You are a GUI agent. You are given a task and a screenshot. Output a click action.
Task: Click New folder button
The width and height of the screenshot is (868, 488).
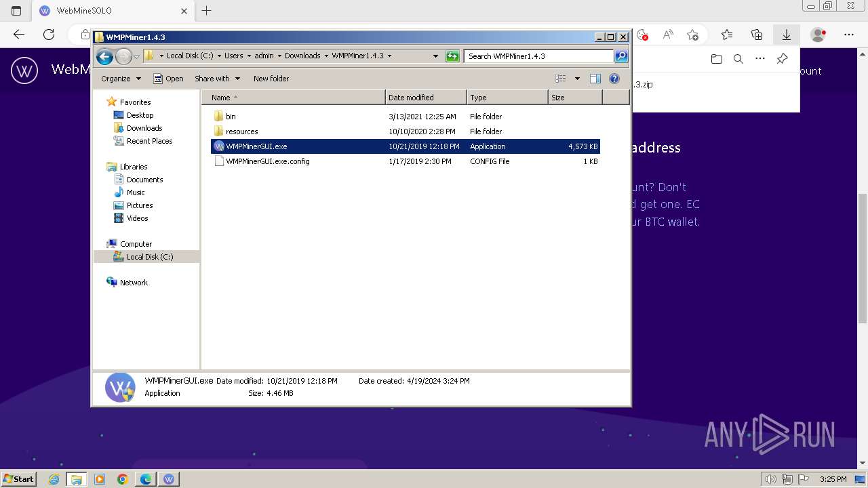[x=271, y=79]
